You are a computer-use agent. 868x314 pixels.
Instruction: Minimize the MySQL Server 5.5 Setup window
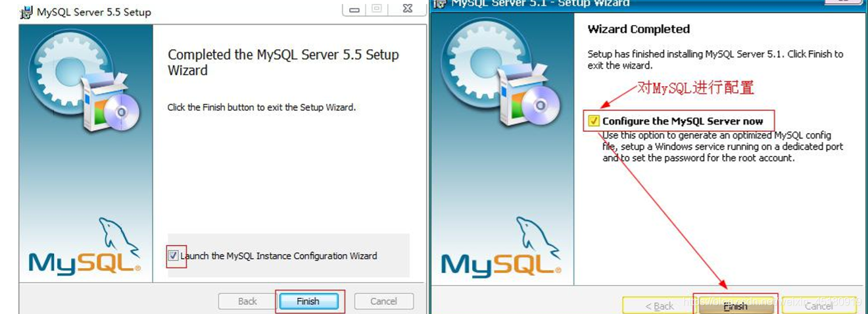354,9
